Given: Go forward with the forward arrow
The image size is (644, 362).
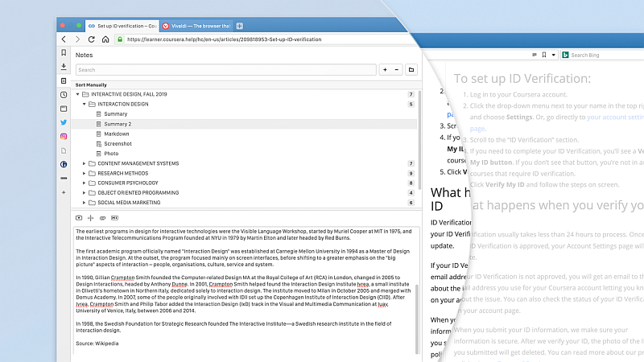Looking at the screenshot, I should pos(77,39).
